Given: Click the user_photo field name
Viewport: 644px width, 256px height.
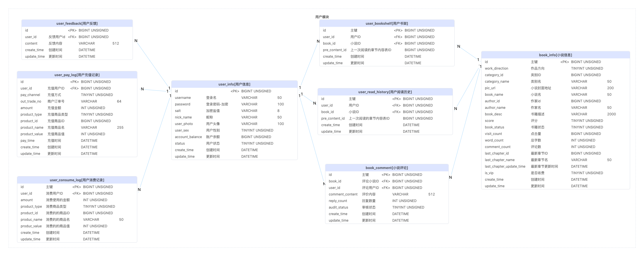Looking at the screenshot, I should coord(184,124).
